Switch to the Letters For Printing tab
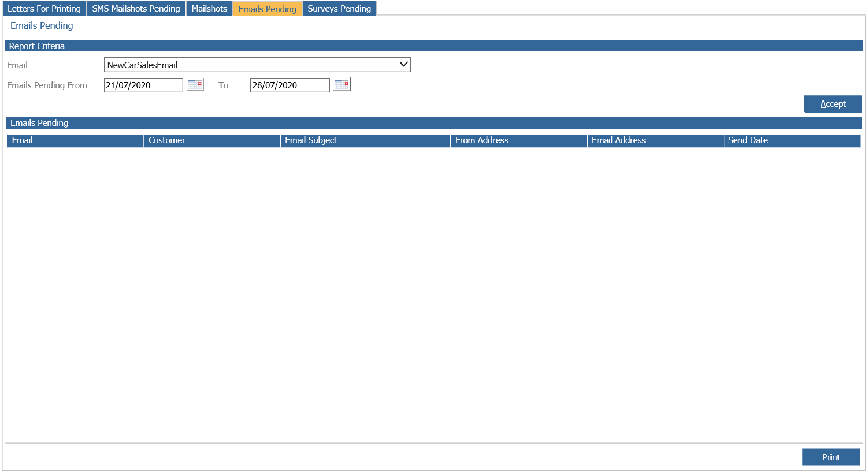The image size is (868, 473). click(44, 9)
